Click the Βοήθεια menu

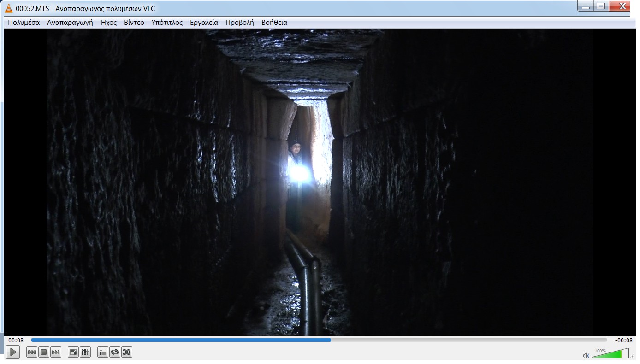(x=274, y=23)
